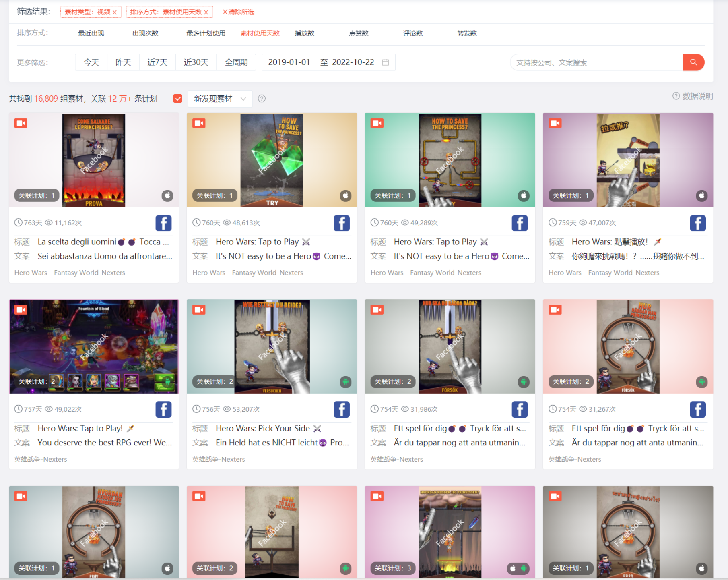The width and height of the screenshot is (728, 580).
Task: Sort by 点赞数
Action: [x=359, y=33]
